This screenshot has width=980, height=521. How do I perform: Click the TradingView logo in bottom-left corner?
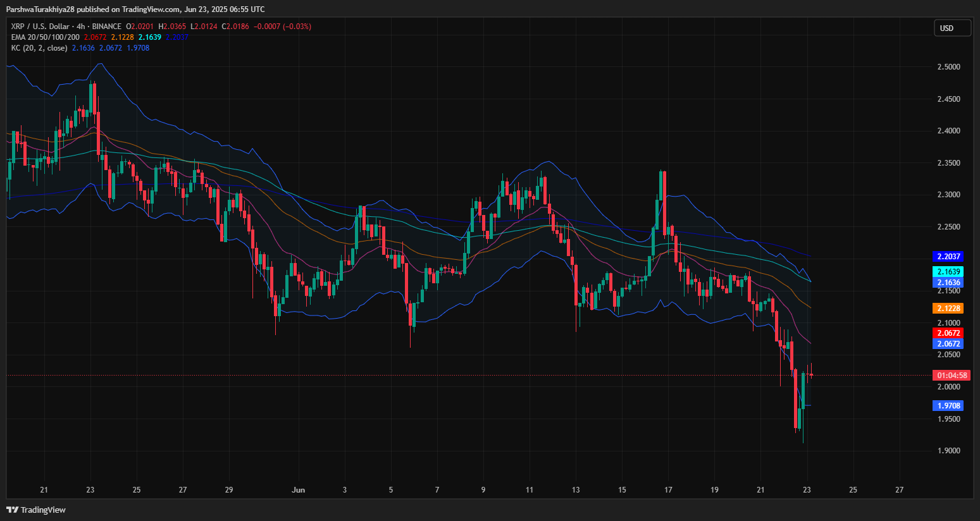(x=36, y=510)
